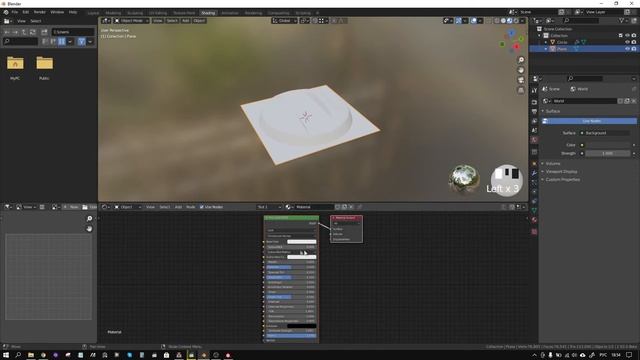Select solid viewport shading

[503, 20]
